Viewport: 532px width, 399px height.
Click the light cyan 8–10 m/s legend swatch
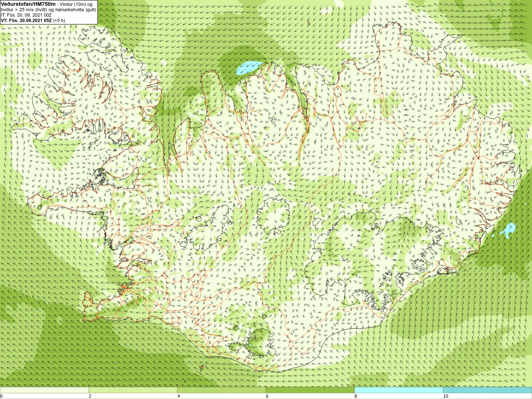[x=399, y=390]
